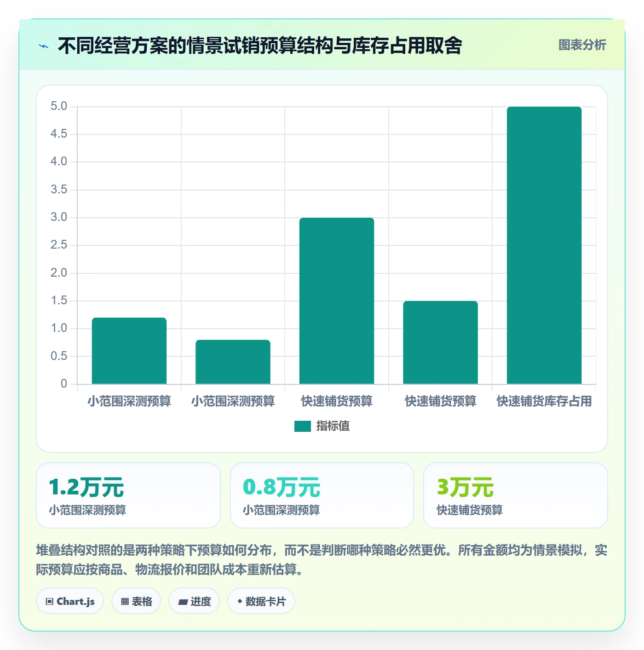Select the Chart.js tag chip
The width and height of the screenshot is (644, 650).
(70, 601)
